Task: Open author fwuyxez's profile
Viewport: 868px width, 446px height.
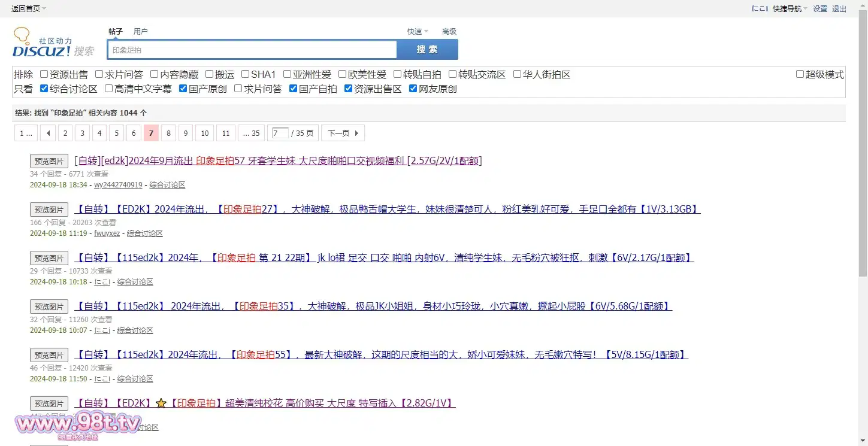Action: coord(107,233)
